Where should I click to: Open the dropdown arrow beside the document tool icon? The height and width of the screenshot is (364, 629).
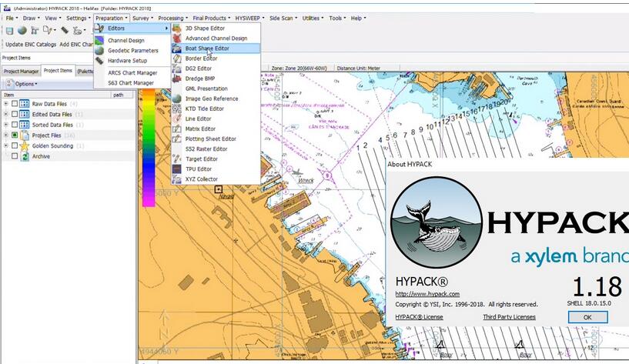coord(54,31)
